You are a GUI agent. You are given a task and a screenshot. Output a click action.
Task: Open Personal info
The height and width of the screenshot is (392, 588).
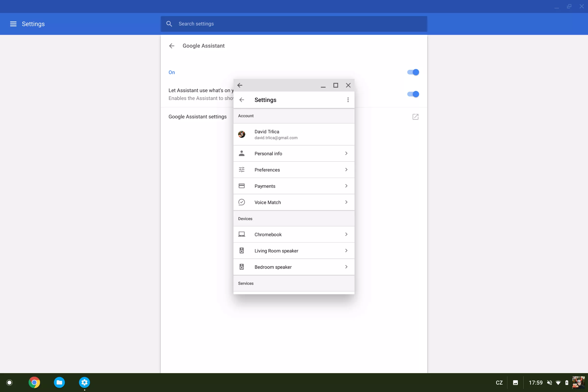tap(294, 154)
